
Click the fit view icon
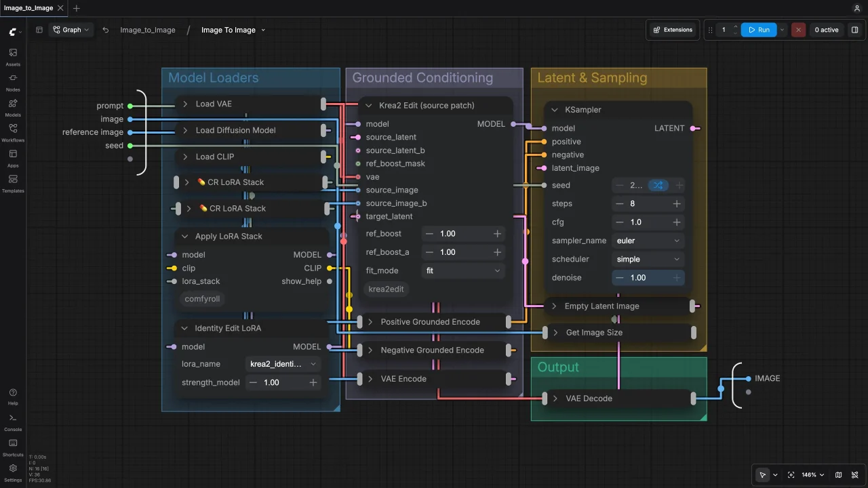pyautogui.click(x=791, y=475)
